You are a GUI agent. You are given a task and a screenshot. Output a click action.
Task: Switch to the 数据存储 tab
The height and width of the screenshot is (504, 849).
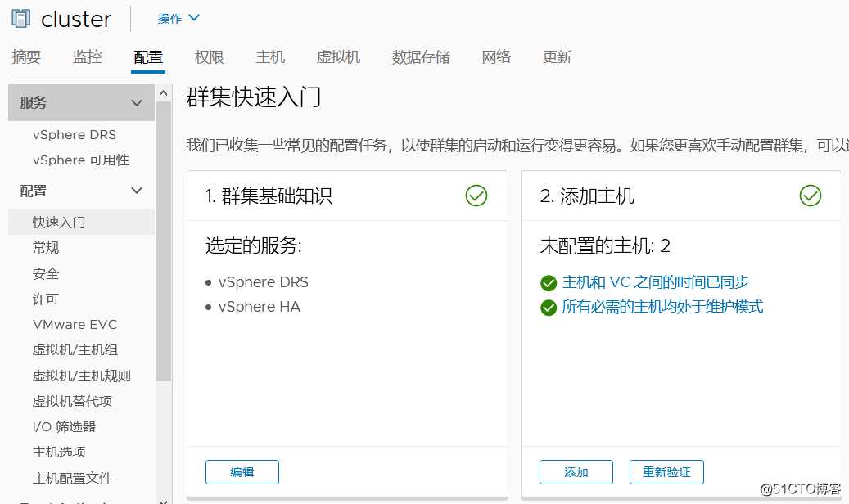point(421,56)
